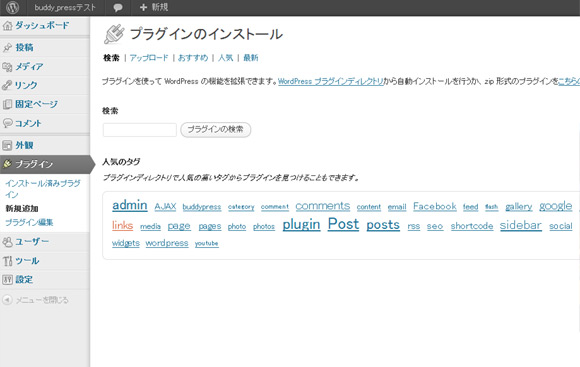Click the appearance icon beside 外観

click(7, 145)
